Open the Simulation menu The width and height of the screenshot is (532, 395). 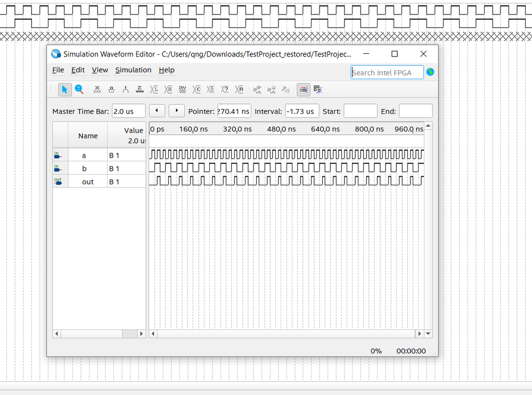[133, 70]
